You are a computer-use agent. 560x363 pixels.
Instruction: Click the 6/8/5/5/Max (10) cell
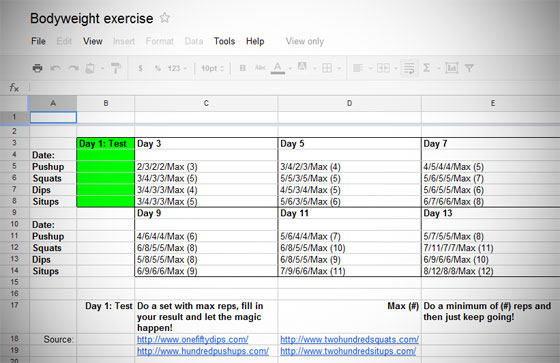pos(349,248)
